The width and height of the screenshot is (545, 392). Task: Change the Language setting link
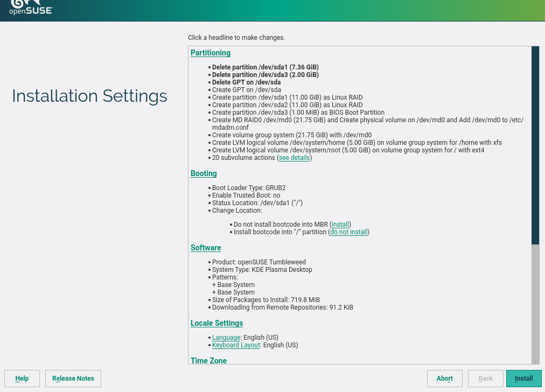[x=226, y=338]
